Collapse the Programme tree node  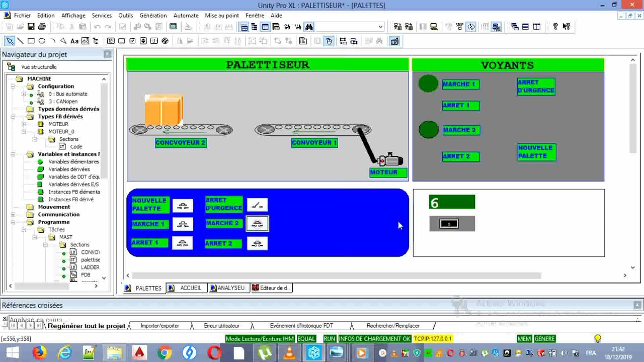[13, 222]
